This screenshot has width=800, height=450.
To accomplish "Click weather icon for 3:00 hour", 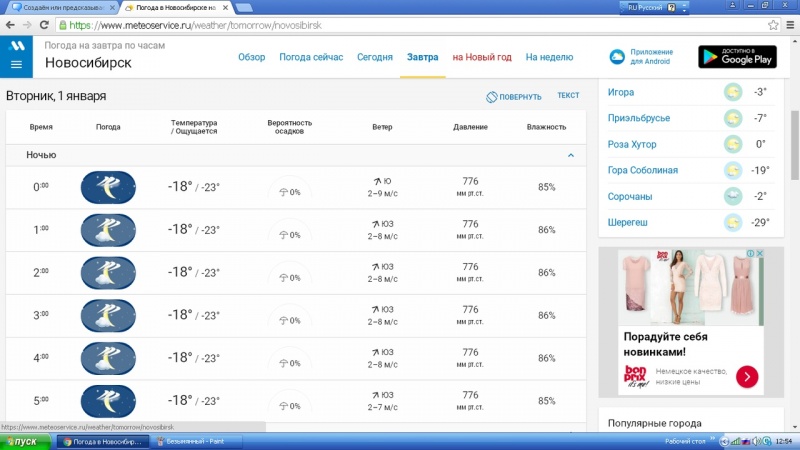I will (x=108, y=315).
